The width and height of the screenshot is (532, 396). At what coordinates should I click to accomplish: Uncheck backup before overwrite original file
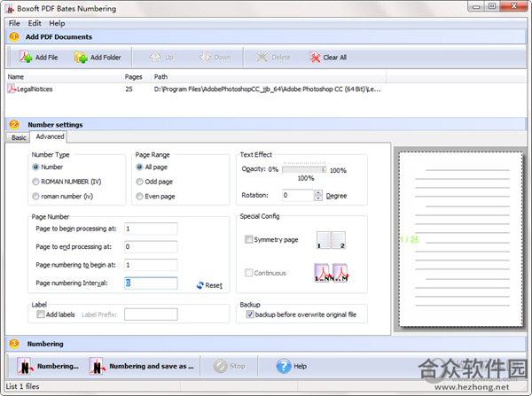[250, 314]
